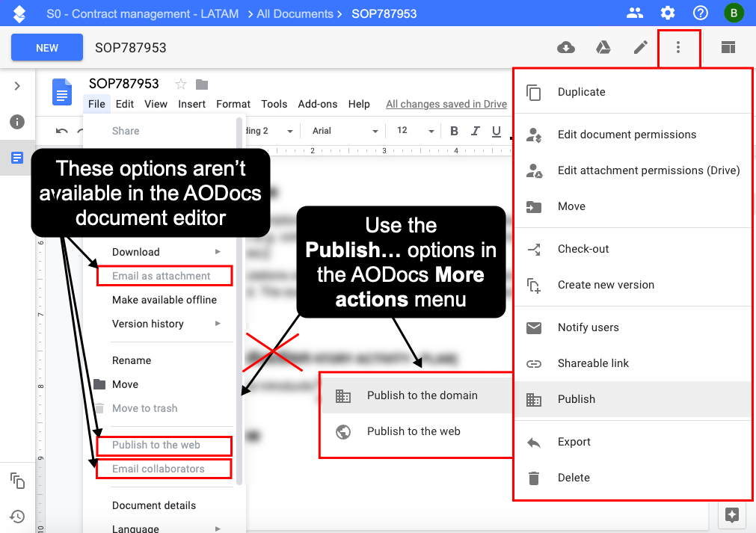Image resolution: width=756 pixels, height=533 pixels.
Task: Open the View menu
Action: coord(156,104)
